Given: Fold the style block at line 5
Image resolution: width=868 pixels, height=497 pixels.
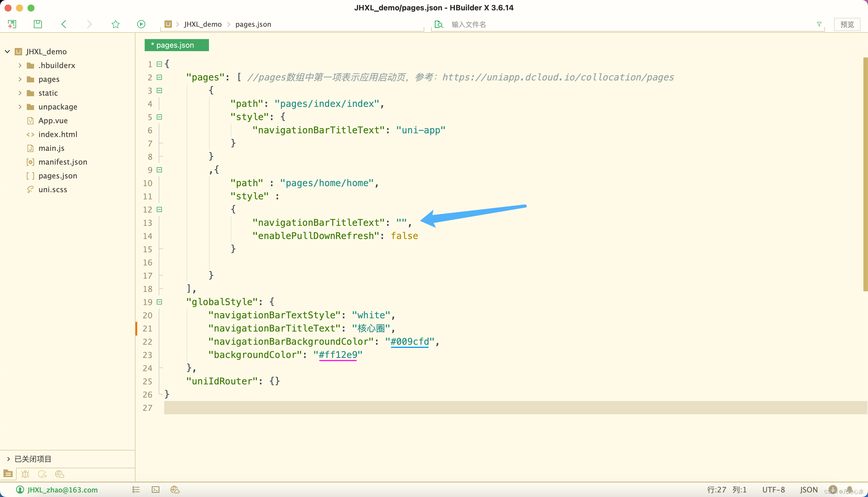Looking at the screenshot, I should tap(159, 117).
